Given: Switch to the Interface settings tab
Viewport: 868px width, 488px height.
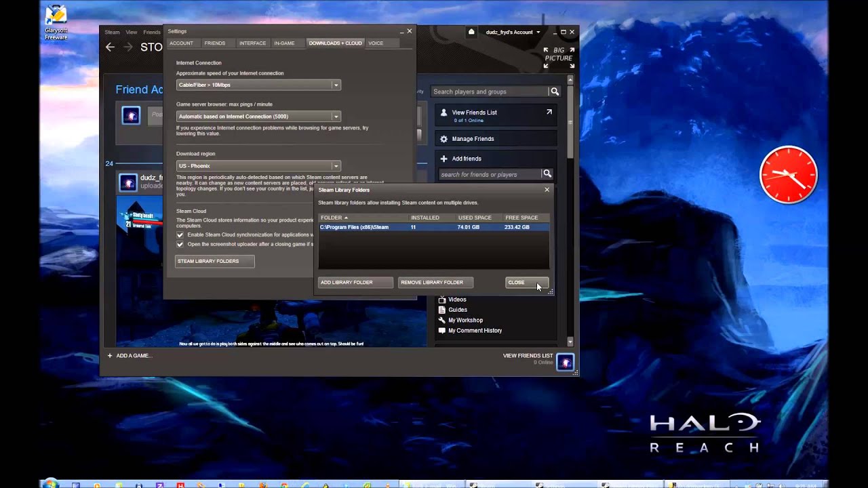Looking at the screenshot, I should pos(252,43).
